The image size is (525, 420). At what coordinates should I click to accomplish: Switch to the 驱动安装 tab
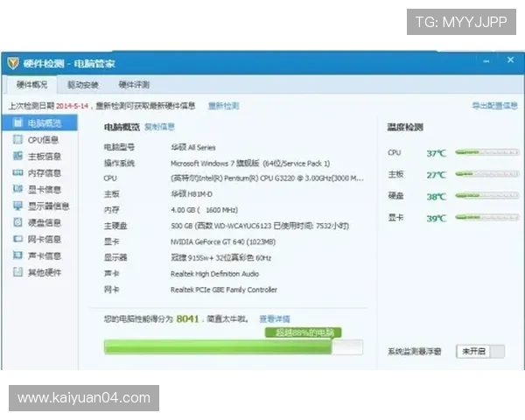[83, 85]
